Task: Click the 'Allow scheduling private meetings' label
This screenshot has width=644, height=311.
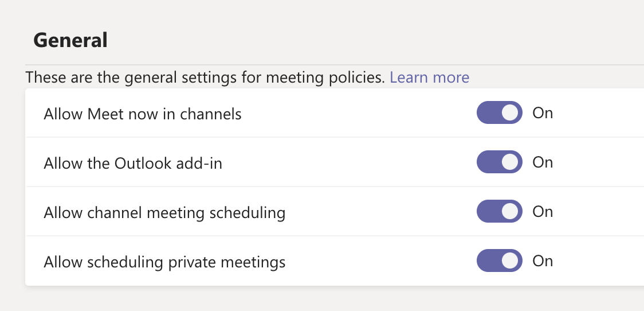Action: pos(164,262)
